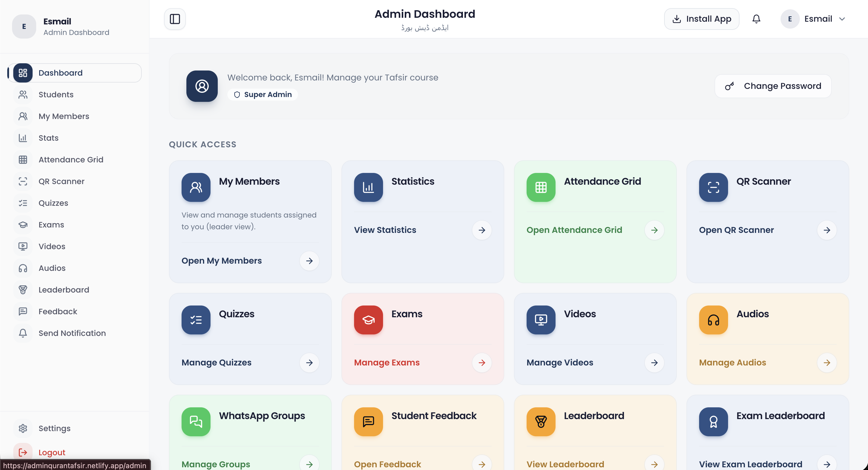Click the Send Notification bell icon in sidebar
Image resolution: width=868 pixels, height=470 pixels.
23,333
